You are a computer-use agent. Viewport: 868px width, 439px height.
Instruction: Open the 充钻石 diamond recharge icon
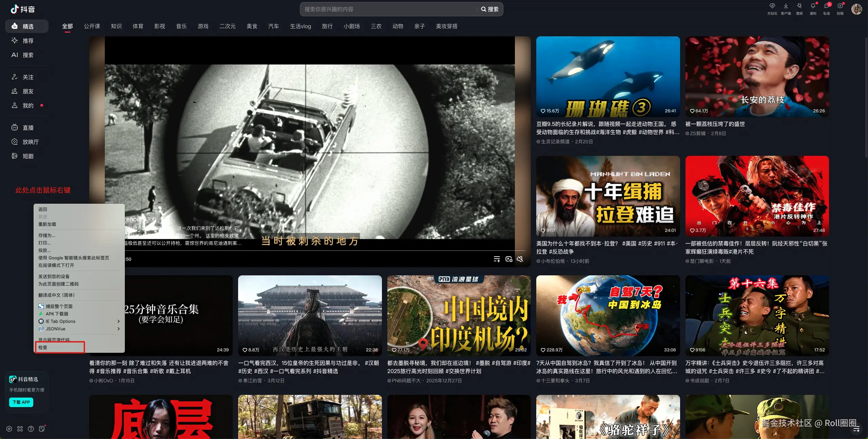(x=772, y=6)
